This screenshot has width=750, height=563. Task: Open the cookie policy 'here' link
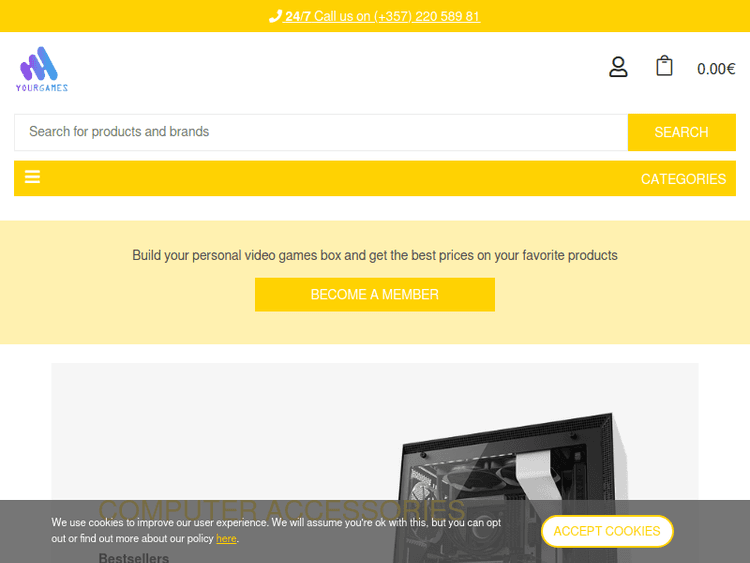tap(226, 539)
